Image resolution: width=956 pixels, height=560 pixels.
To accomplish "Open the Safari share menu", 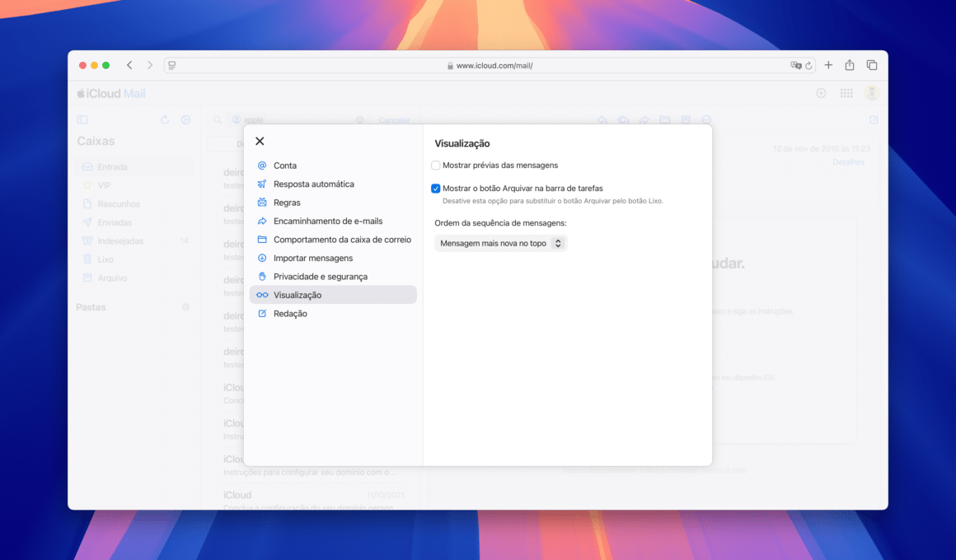I will tap(850, 64).
